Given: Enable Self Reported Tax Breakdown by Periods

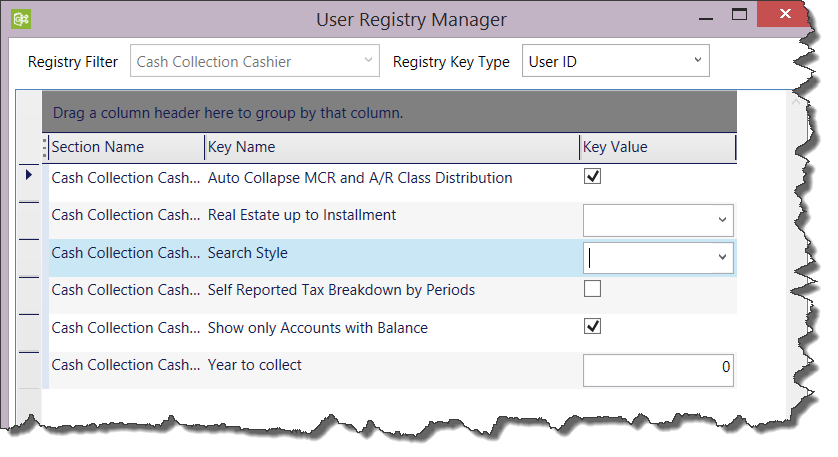Looking at the screenshot, I should click(592, 289).
